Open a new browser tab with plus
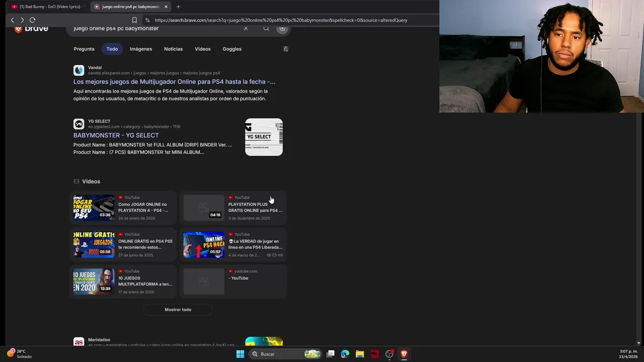The image size is (644, 362). click(x=178, y=7)
